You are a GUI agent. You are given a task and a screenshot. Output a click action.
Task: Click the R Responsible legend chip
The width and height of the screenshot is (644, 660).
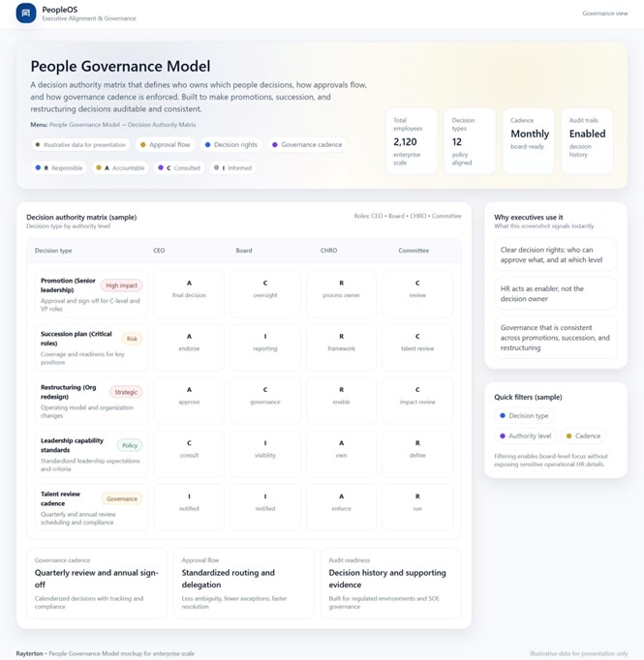click(58, 168)
